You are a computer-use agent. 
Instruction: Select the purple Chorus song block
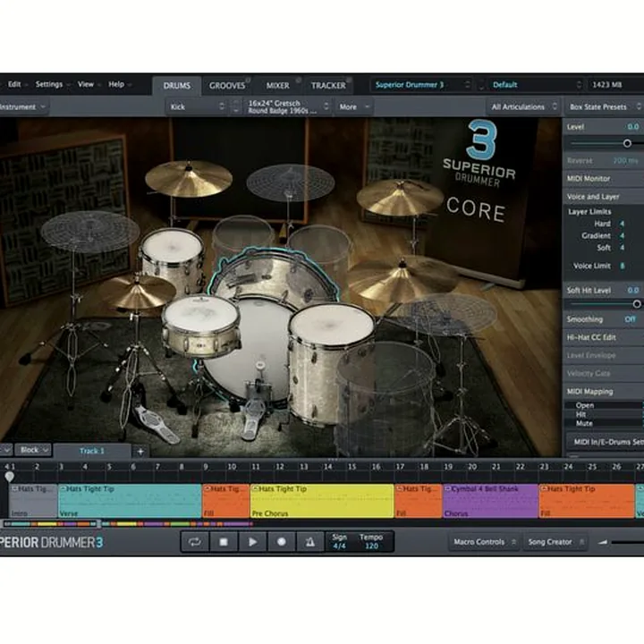tap(490, 501)
